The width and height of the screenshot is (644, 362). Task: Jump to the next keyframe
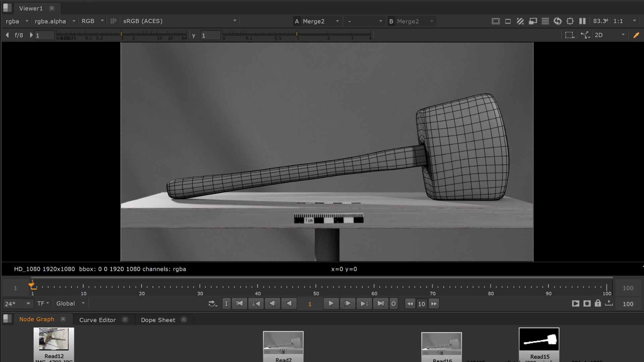364,304
